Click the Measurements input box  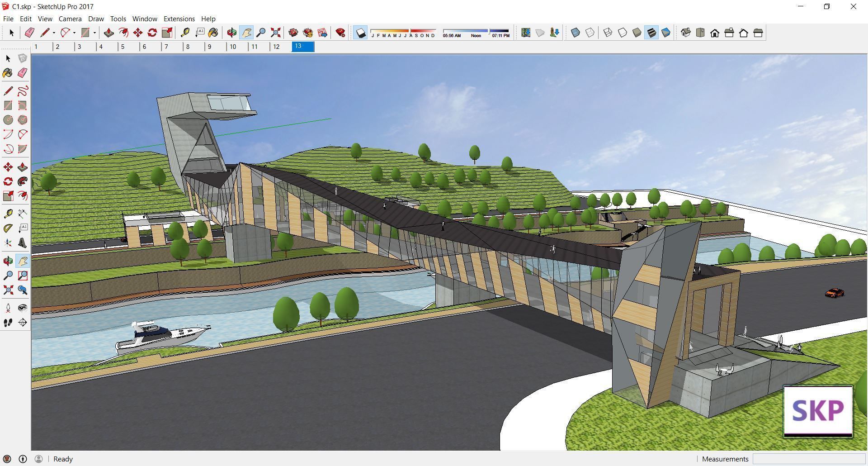(x=808, y=459)
